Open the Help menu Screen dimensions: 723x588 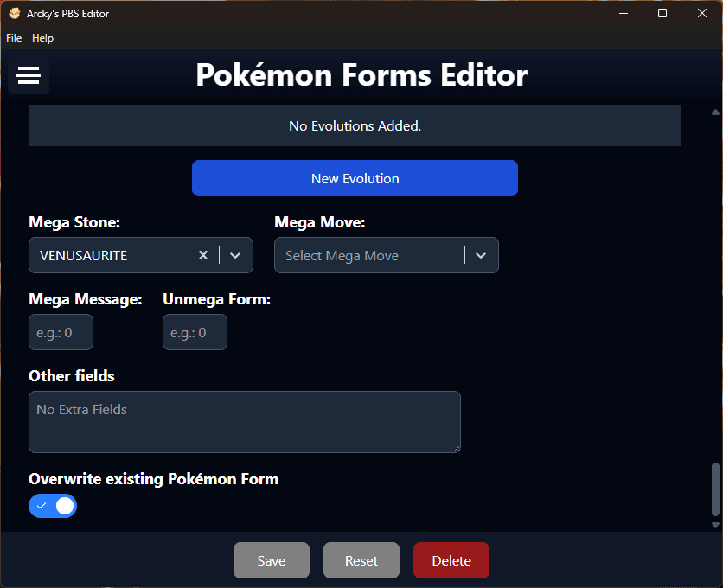click(42, 38)
